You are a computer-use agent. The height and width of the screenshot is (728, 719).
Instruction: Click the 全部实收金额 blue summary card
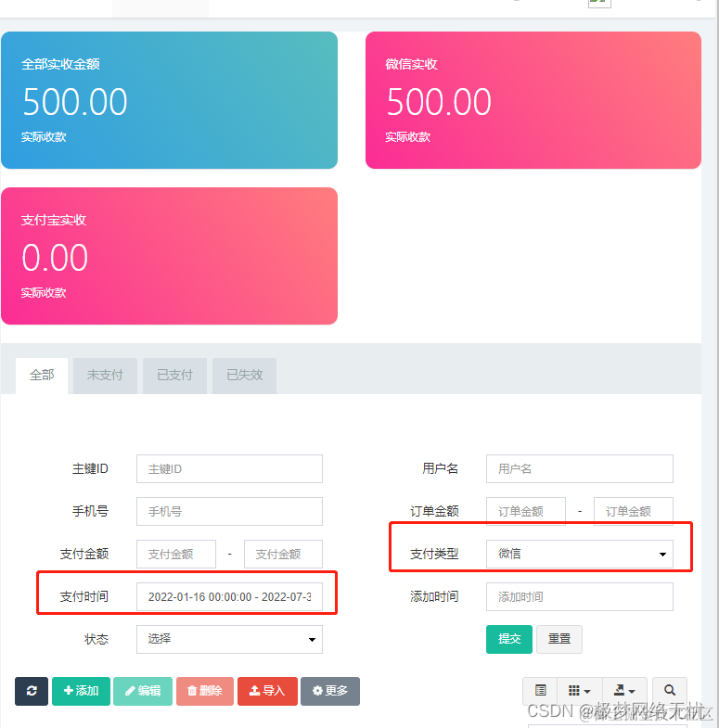(169, 100)
